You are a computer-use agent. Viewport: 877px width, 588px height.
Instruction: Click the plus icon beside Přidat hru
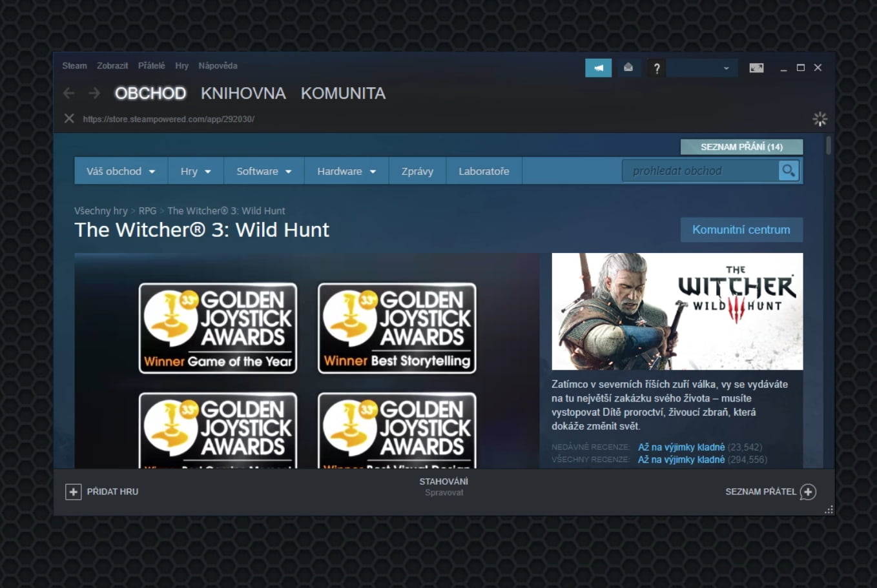click(73, 492)
